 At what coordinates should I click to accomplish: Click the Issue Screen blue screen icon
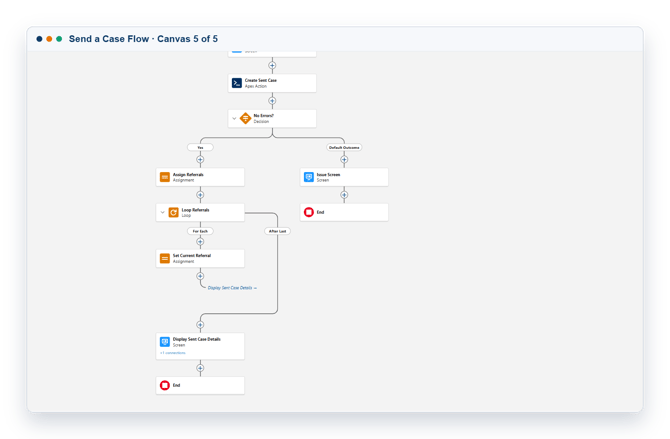coord(309,177)
